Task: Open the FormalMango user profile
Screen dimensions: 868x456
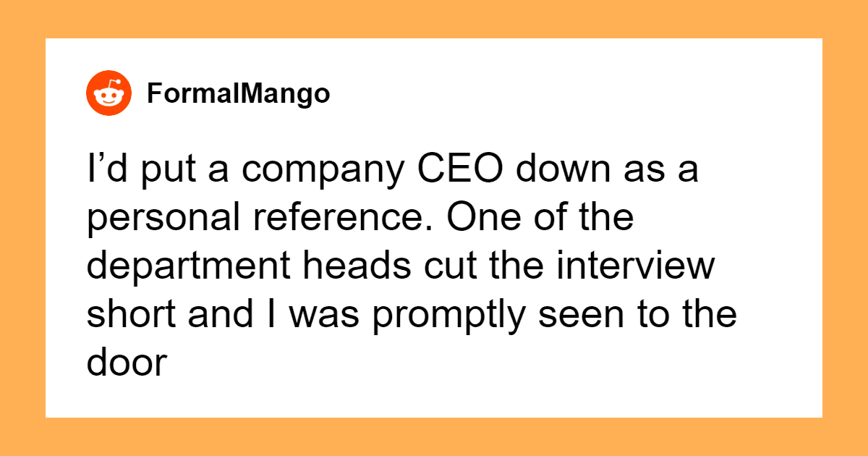Action: click(238, 93)
